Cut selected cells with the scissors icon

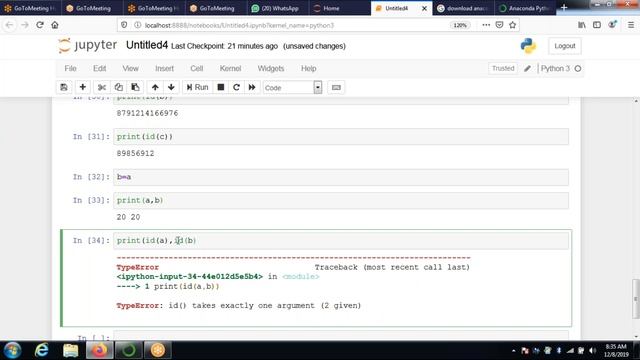click(102, 87)
